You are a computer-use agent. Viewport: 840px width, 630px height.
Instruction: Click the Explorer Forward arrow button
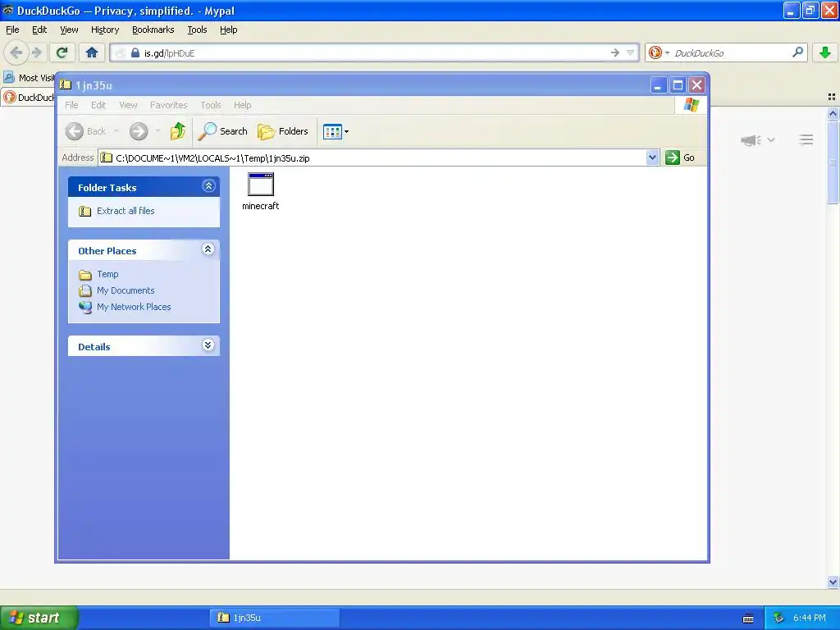point(139,131)
